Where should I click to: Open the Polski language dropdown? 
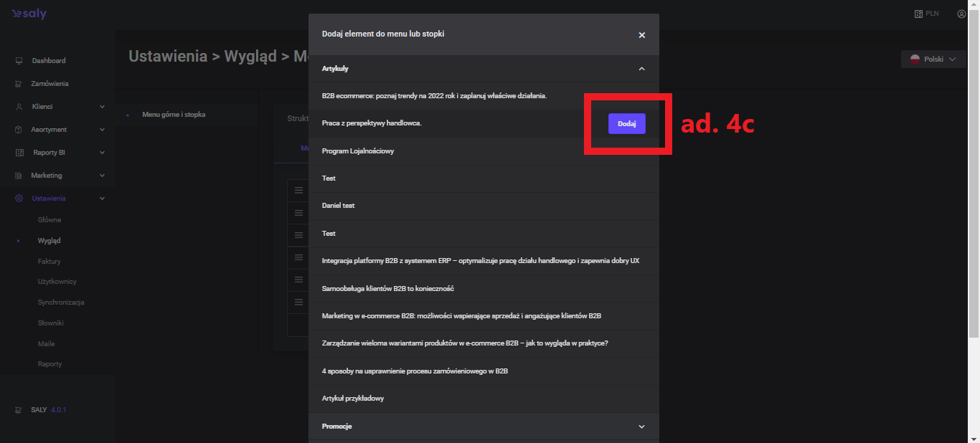[x=933, y=59]
